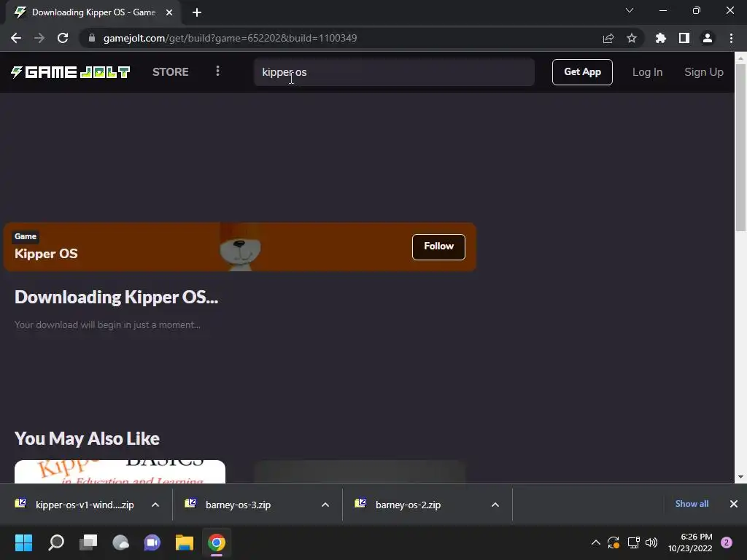Close the downloads bar

click(x=734, y=504)
